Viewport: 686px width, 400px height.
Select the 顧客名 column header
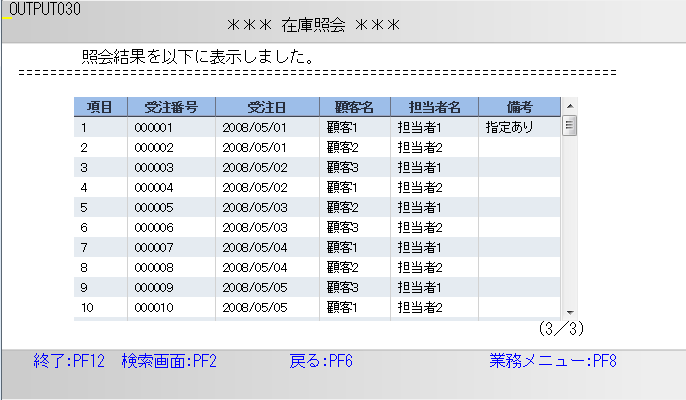point(355,107)
